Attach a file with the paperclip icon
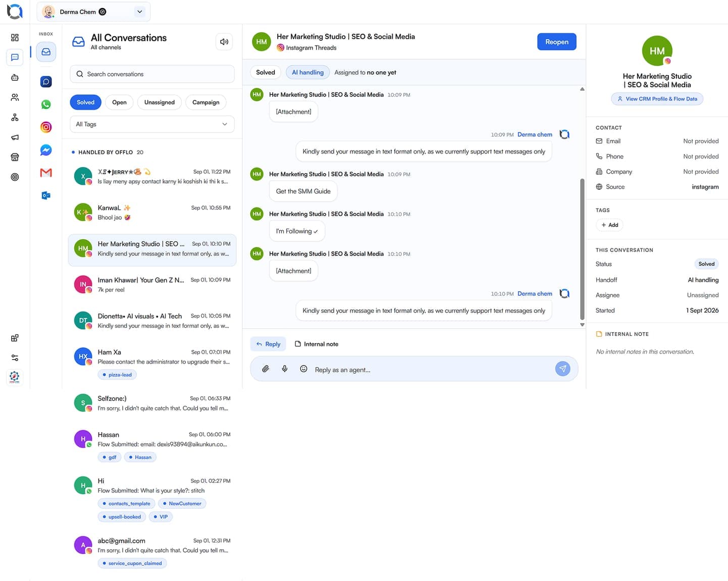Image resolution: width=728 pixels, height=581 pixels. point(266,369)
